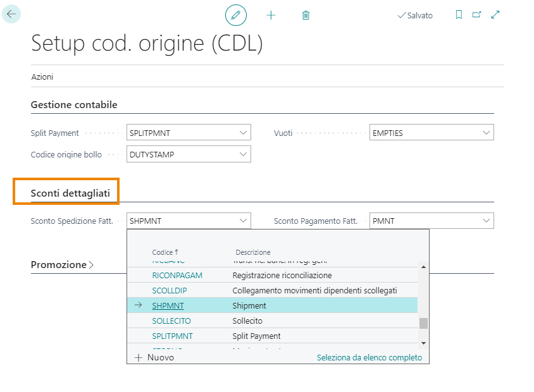Select the SPLITPMNT code in list
This screenshot has height=392, width=534.
point(172,336)
